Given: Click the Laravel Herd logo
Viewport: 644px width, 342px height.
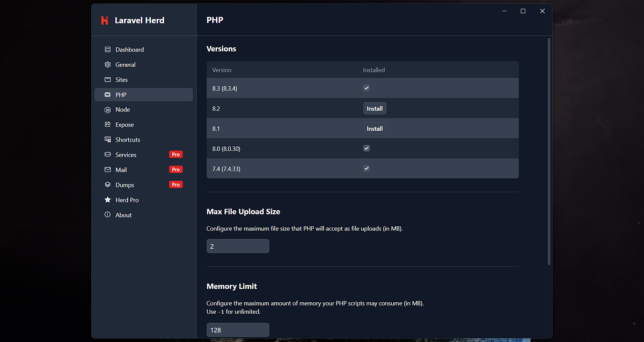Looking at the screenshot, I should [105, 20].
